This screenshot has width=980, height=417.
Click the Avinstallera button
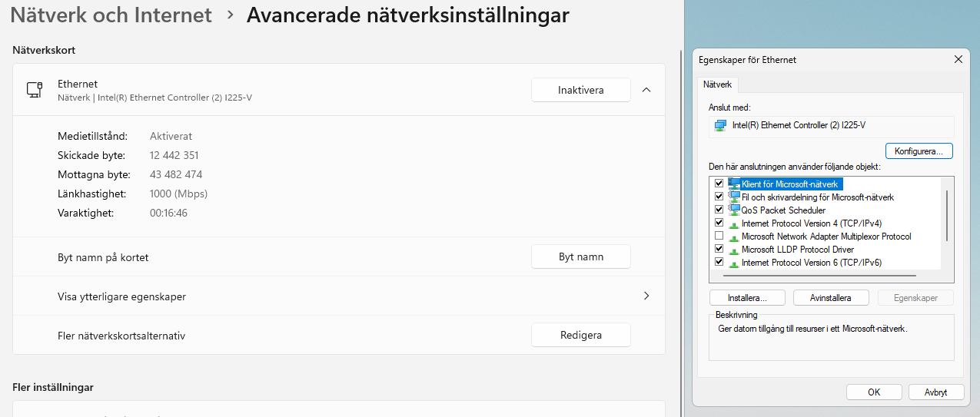click(829, 297)
